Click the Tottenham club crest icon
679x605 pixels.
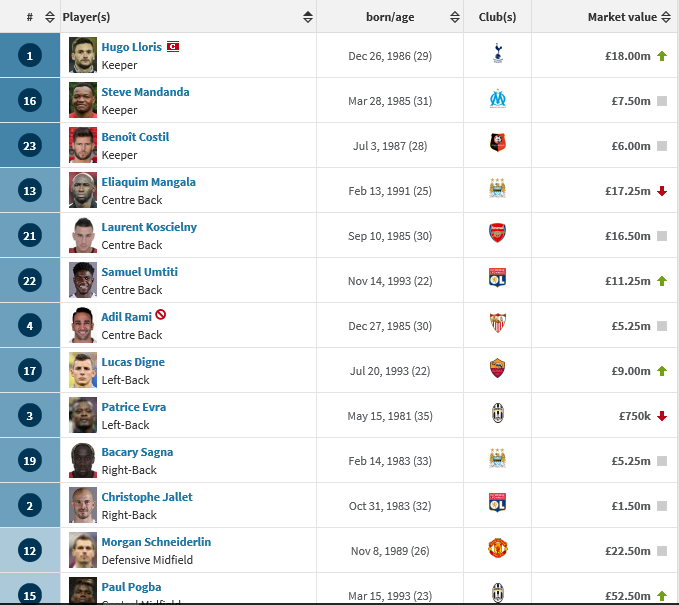(x=498, y=53)
